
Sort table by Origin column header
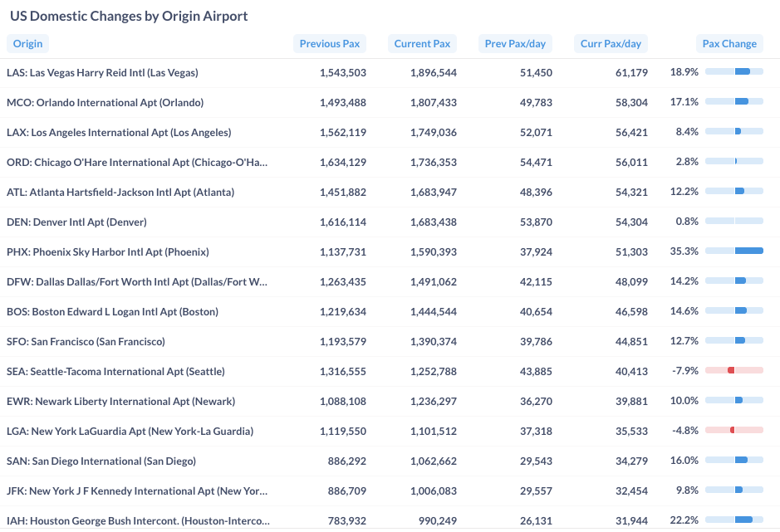point(27,44)
